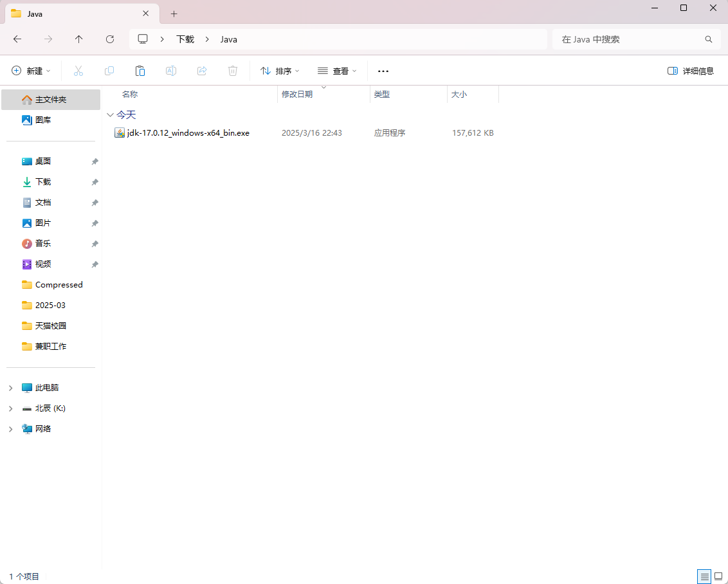Click the search box labeled 在 Java 中搜索
The height and width of the screenshot is (584, 728).
tap(636, 39)
